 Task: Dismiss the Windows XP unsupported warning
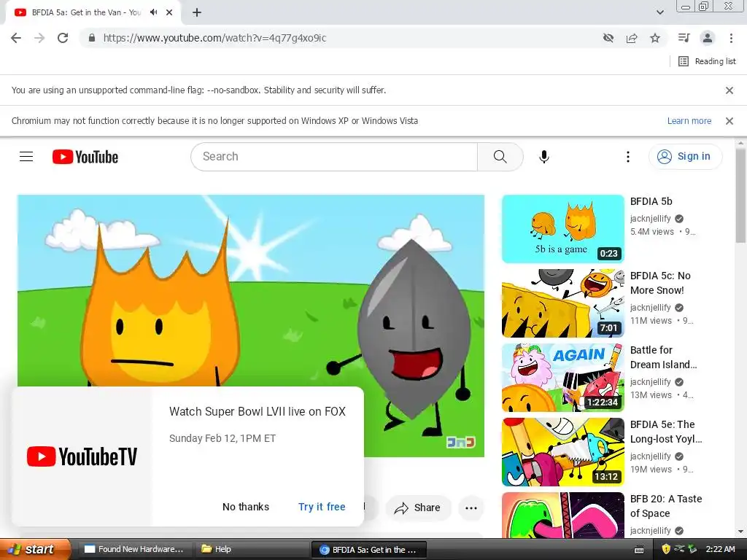[x=729, y=121]
